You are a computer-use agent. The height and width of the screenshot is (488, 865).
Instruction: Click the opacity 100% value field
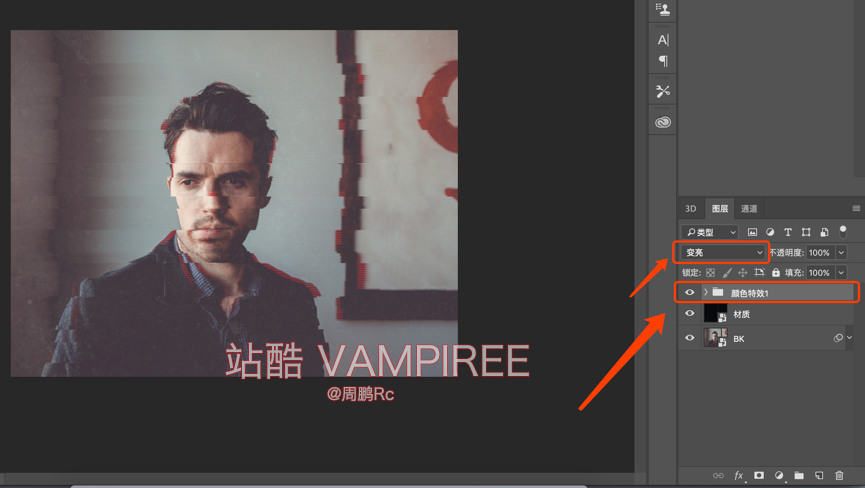pyautogui.click(x=820, y=253)
